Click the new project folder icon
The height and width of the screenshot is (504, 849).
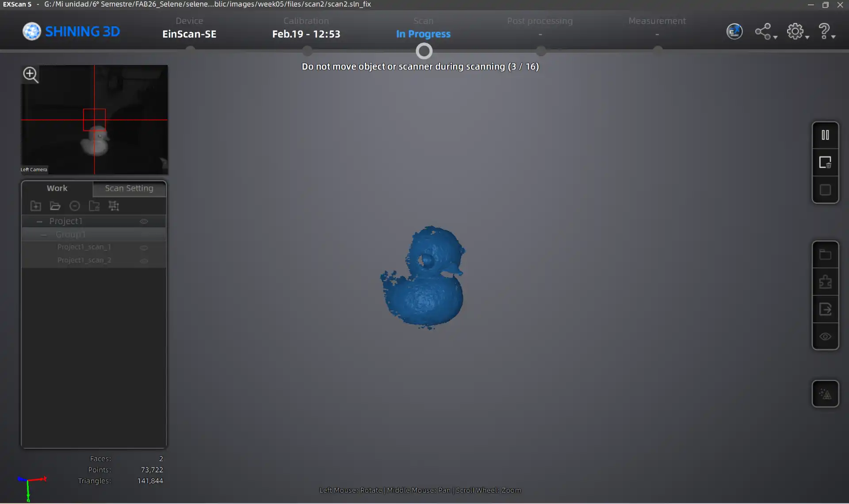pos(35,206)
